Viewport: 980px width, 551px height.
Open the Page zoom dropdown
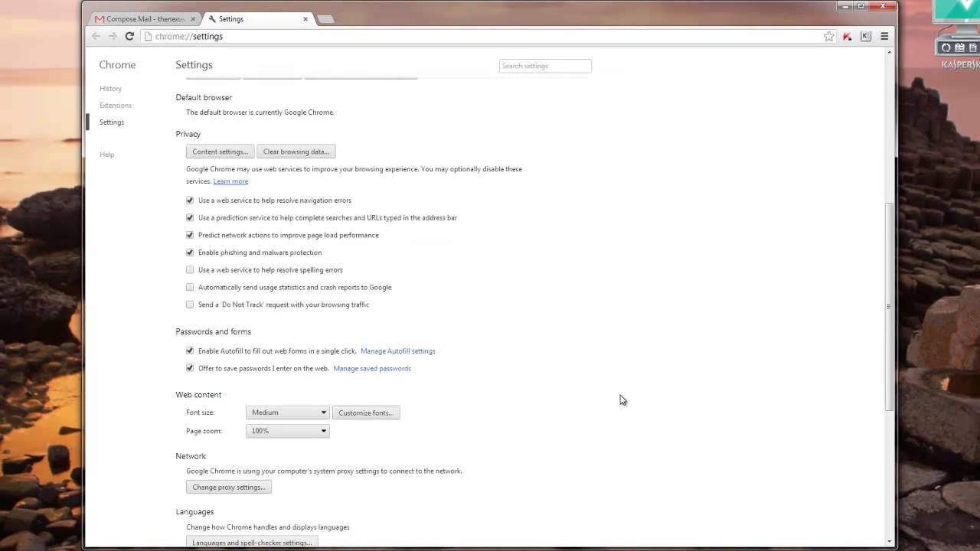[288, 431]
